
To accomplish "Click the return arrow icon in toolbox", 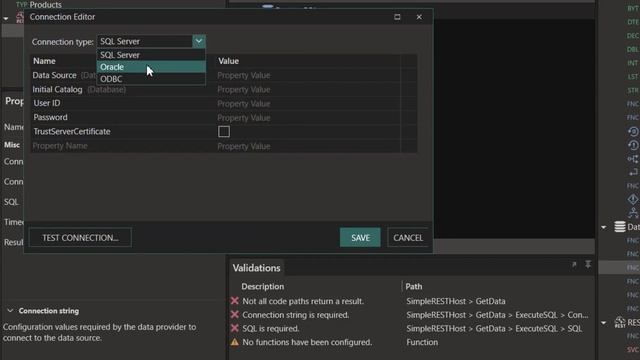I will tap(633, 172).
